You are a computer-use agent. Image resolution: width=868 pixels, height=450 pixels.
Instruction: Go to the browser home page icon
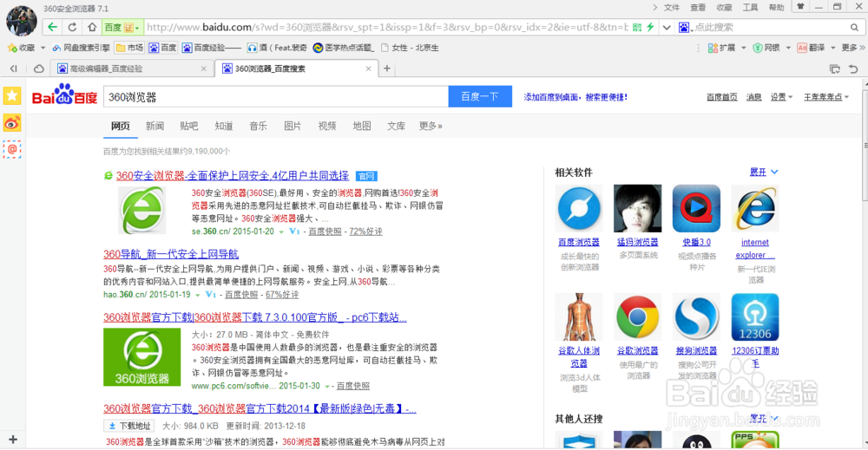point(92,27)
